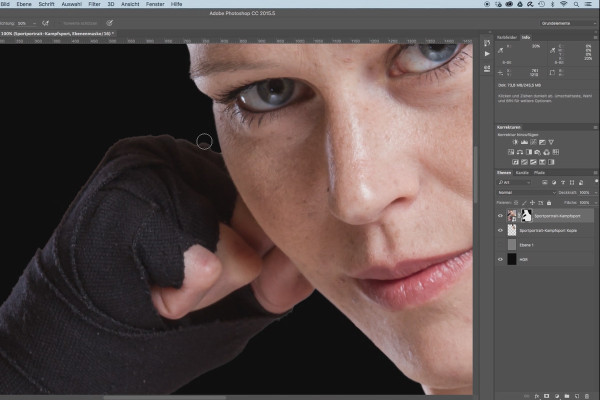600x400 pixels.
Task: Open the Filter menu
Action: pyautogui.click(x=94, y=4)
